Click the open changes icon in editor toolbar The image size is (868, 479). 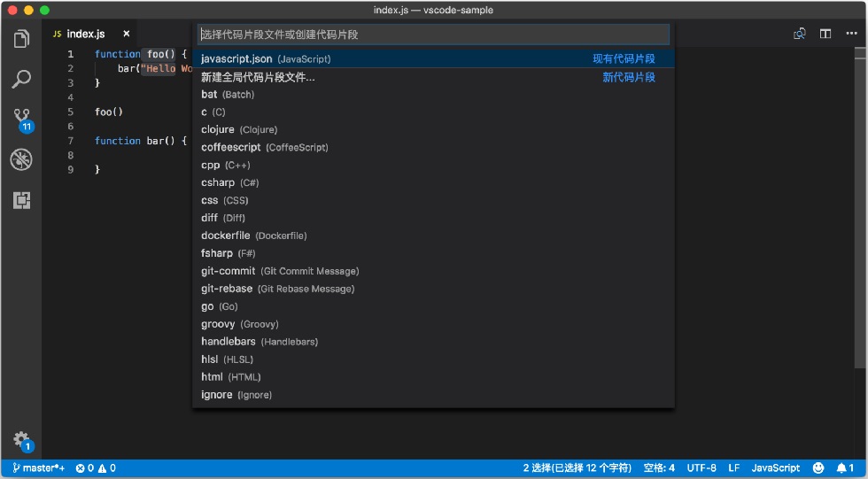(x=799, y=34)
